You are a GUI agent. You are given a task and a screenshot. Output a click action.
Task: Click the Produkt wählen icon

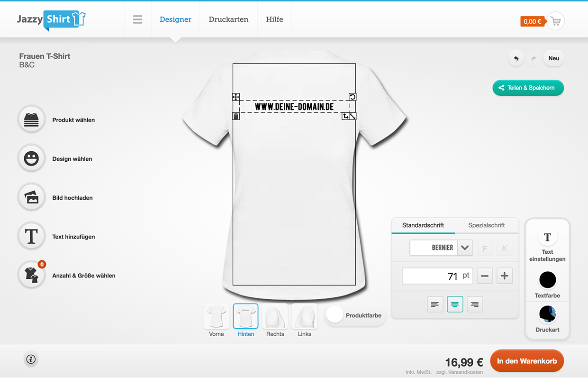point(31,119)
